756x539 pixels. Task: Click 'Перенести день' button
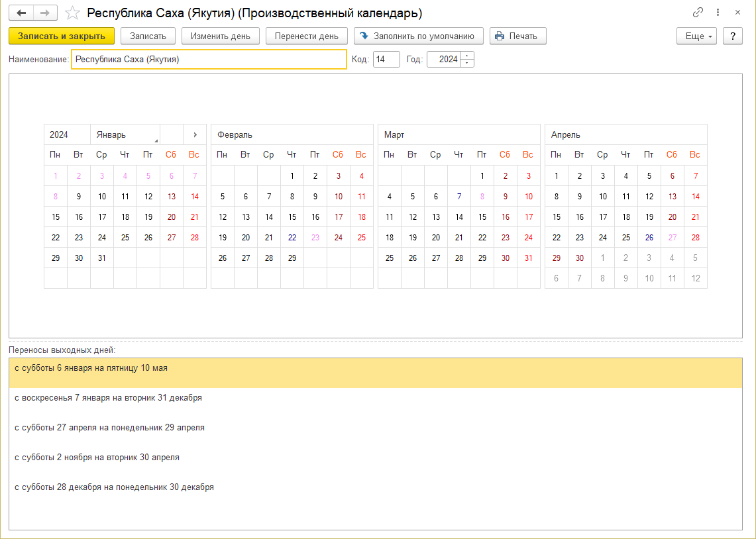pyautogui.click(x=307, y=36)
